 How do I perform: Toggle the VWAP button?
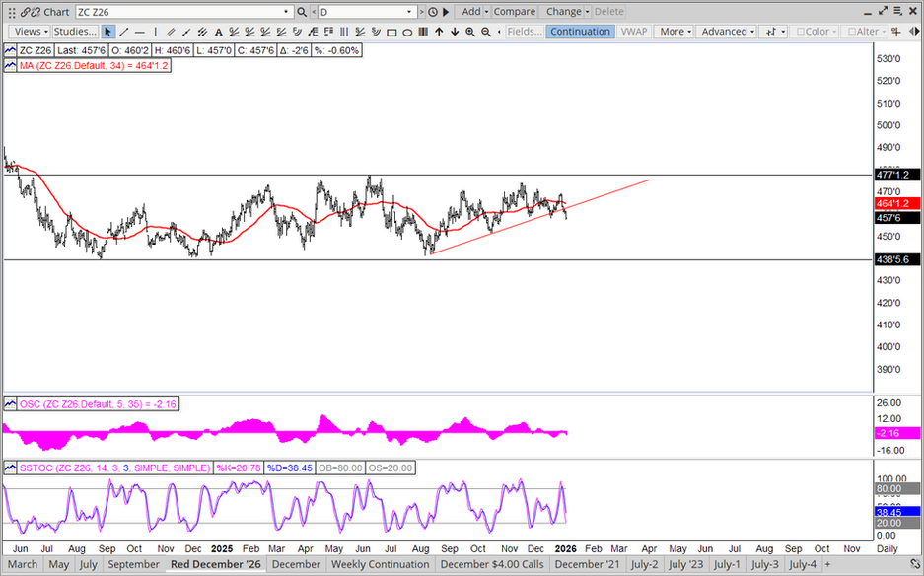(x=634, y=32)
